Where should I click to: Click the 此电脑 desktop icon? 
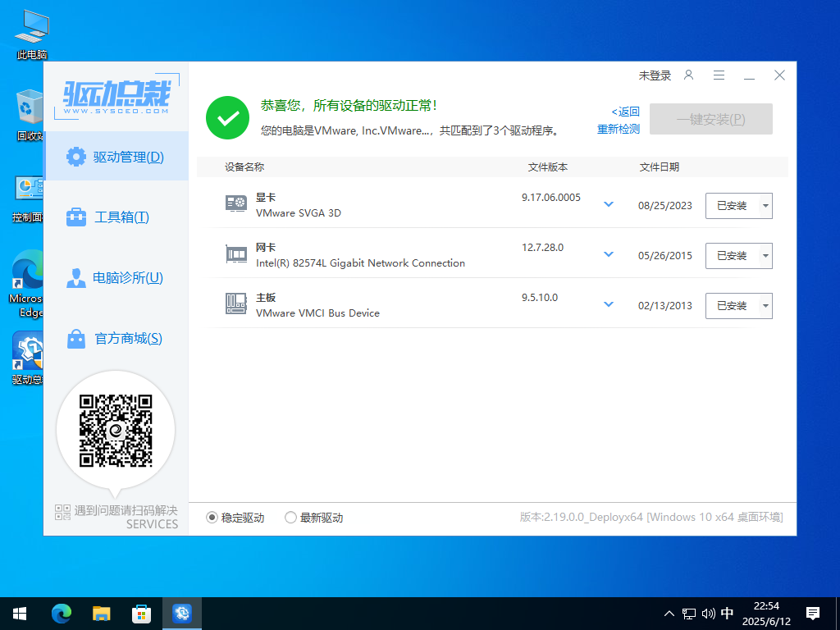tap(32, 34)
